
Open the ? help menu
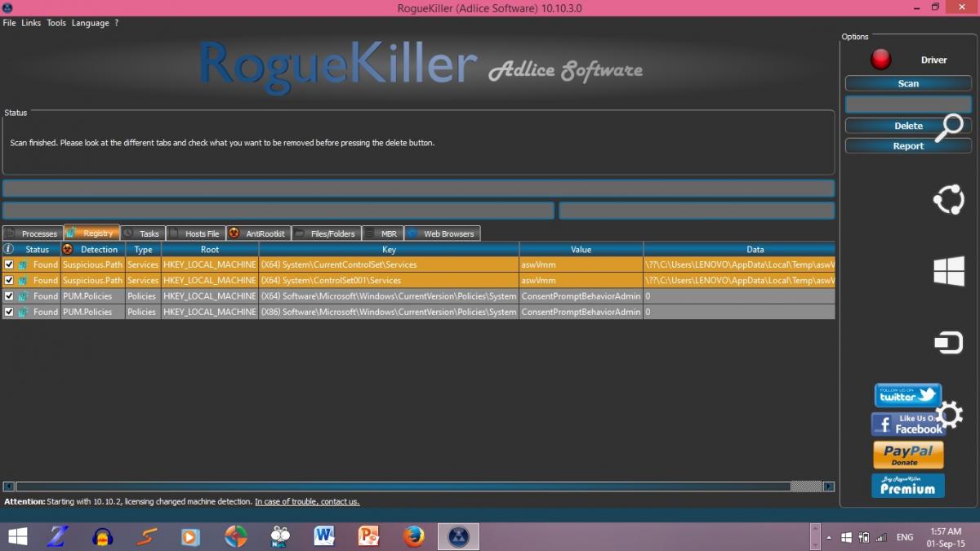(116, 23)
